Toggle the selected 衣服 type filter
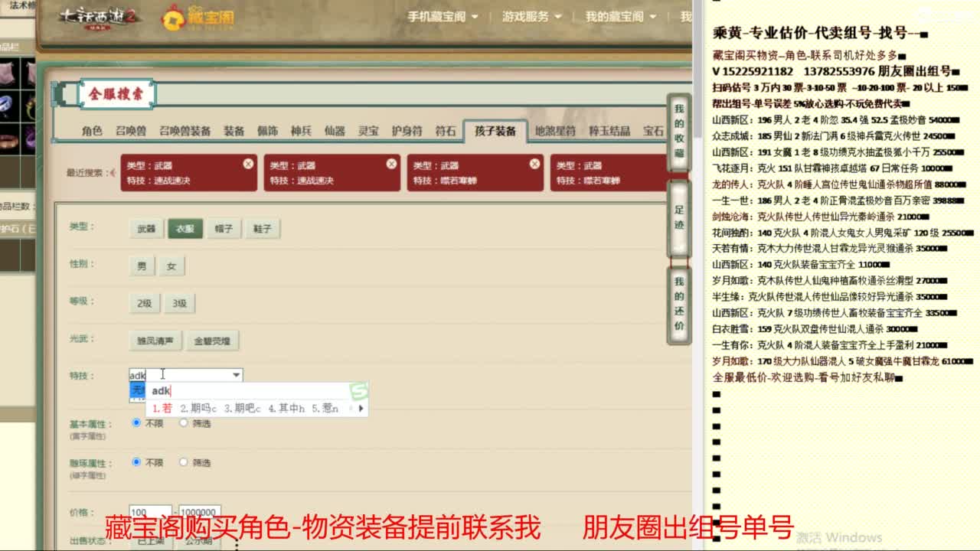Image resolution: width=980 pixels, height=551 pixels. tap(185, 229)
